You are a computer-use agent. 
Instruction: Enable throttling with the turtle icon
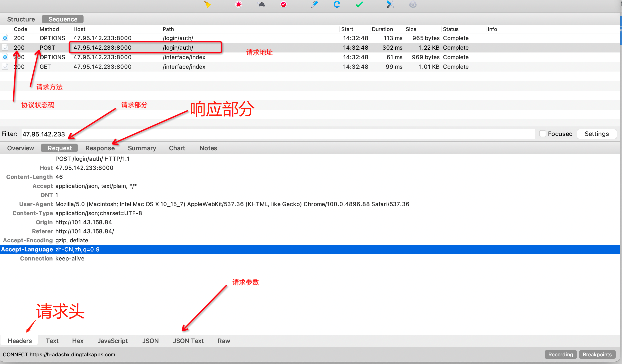(261, 5)
